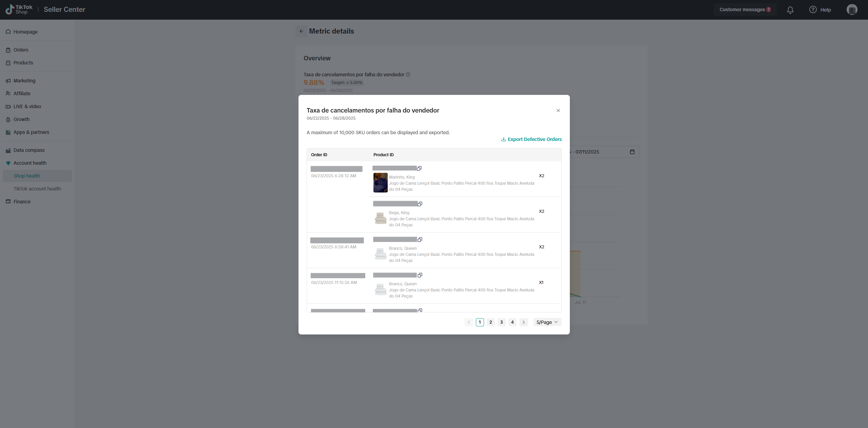This screenshot has height=428, width=868.
Task: Click Export Defective Orders link
Action: (x=531, y=139)
